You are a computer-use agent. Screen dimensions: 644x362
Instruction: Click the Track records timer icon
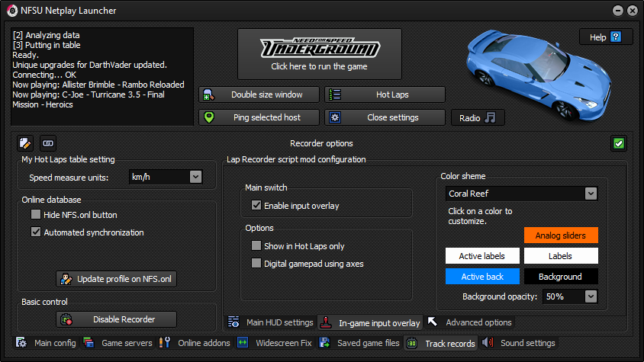pyautogui.click(x=412, y=343)
